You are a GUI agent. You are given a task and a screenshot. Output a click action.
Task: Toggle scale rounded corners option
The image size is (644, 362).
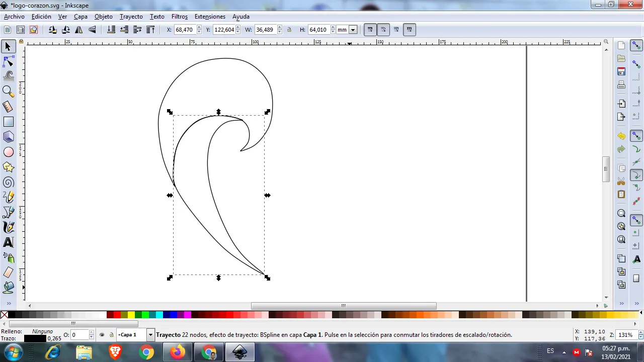(383, 30)
